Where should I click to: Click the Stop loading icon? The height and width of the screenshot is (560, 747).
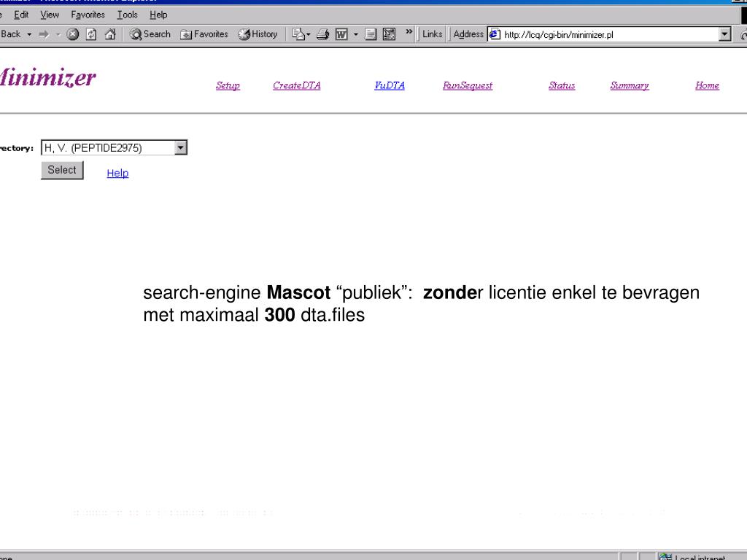click(72, 34)
